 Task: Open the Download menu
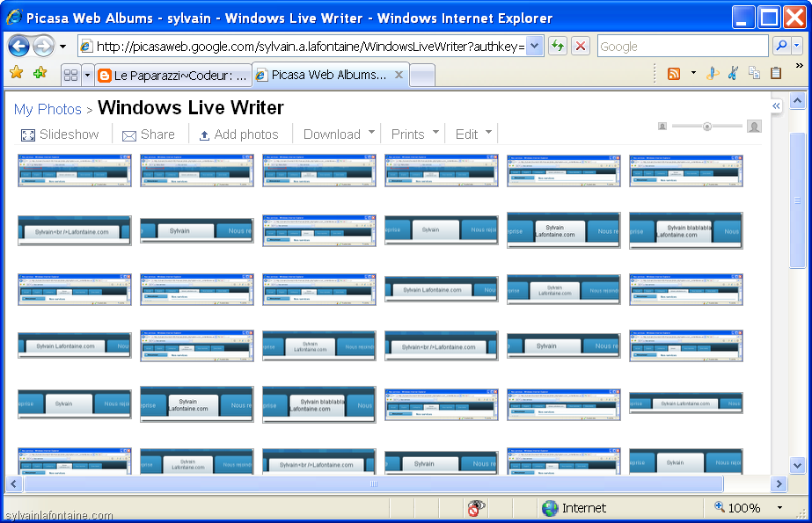coord(340,134)
